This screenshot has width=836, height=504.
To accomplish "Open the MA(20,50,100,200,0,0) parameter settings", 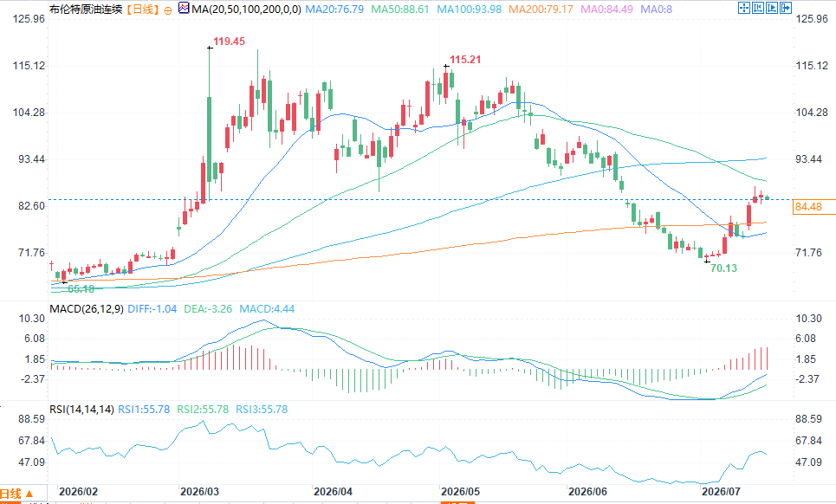I will 246,9.
